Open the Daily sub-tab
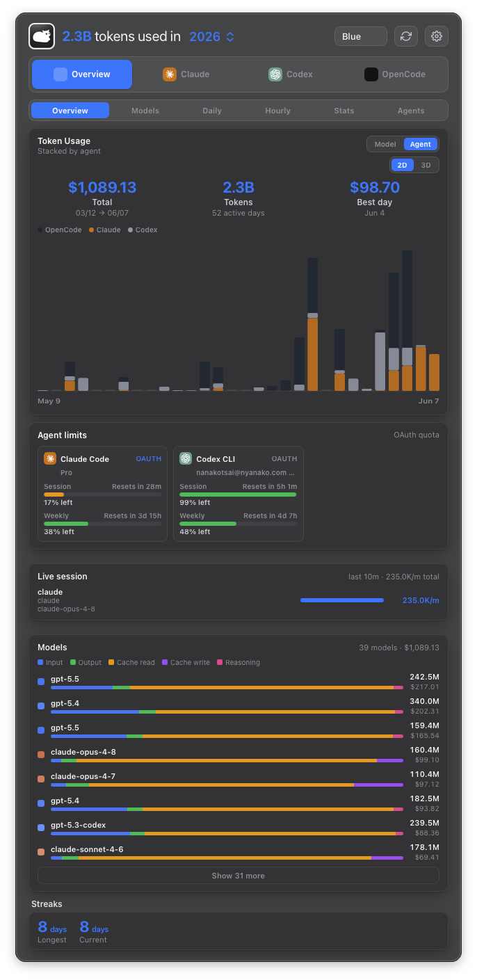This screenshot has height=980, width=477. pyautogui.click(x=212, y=111)
